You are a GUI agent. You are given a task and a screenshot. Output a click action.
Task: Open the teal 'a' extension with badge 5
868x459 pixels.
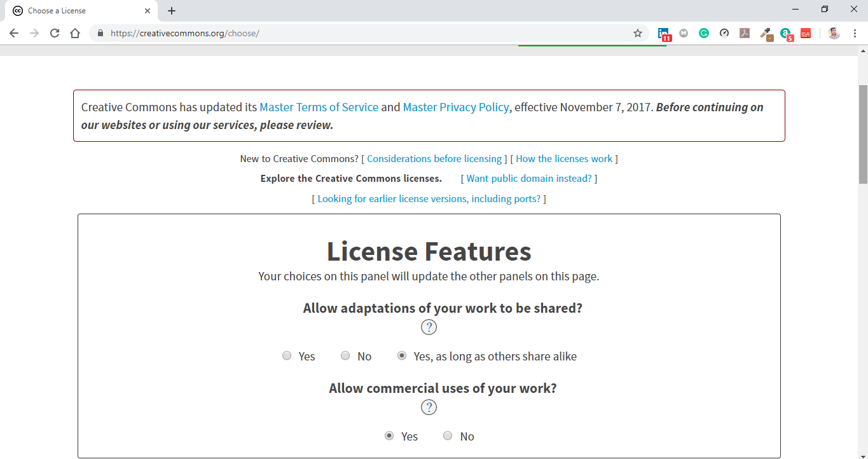pos(787,34)
